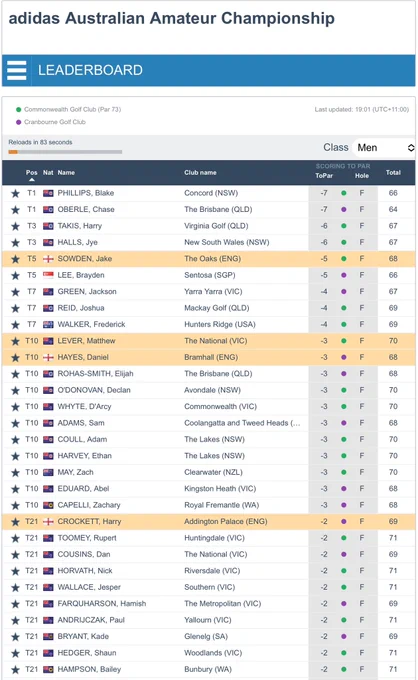This screenshot has height=680, width=418.
Task: Star SOWDEN, Jake as a favorite
Action: [x=15, y=259]
